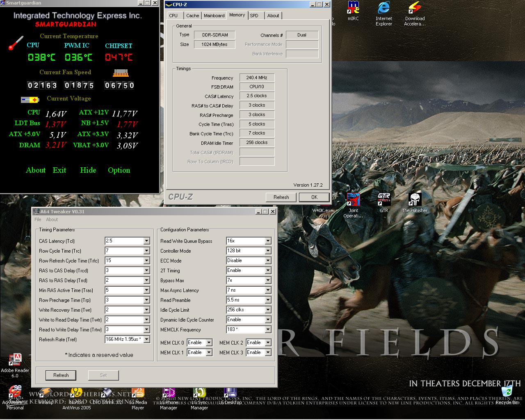The height and width of the screenshot is (420, 525).
Task: Open Option in Smartguardian window
Action: tap(119, 170)
